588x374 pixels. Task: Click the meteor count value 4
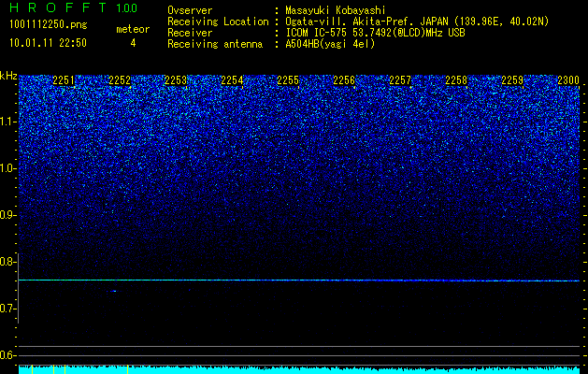[133, 43]
